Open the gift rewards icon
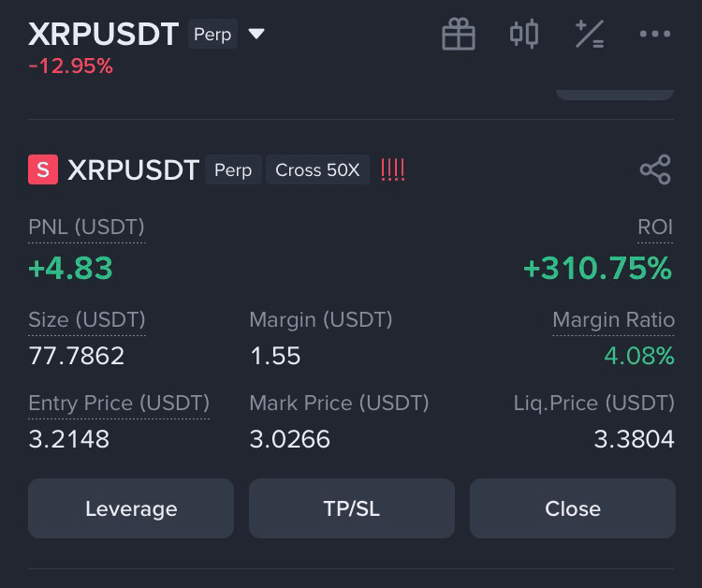Image resolution: width=702 pixels, height=588 pixels. tap(459, 35)
